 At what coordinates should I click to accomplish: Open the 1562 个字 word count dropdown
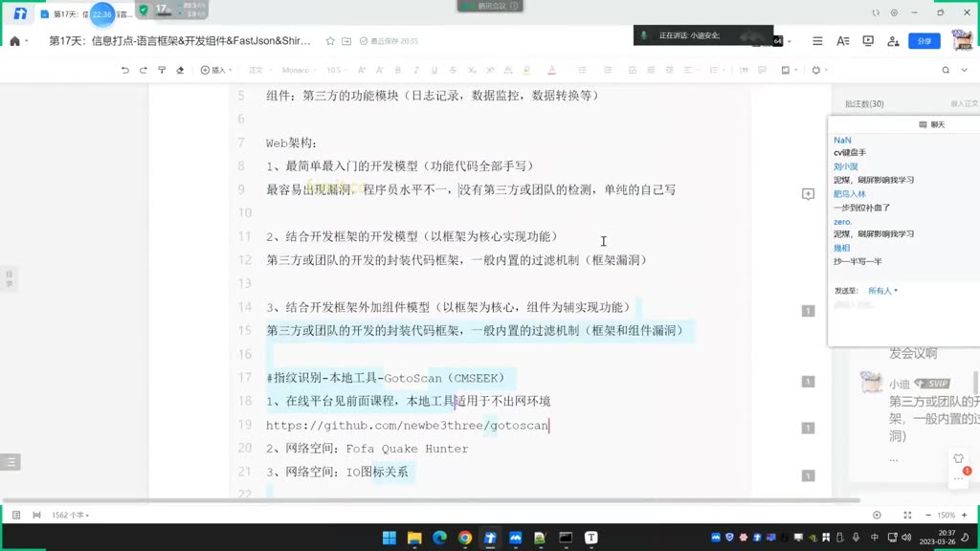click(70, 516)
